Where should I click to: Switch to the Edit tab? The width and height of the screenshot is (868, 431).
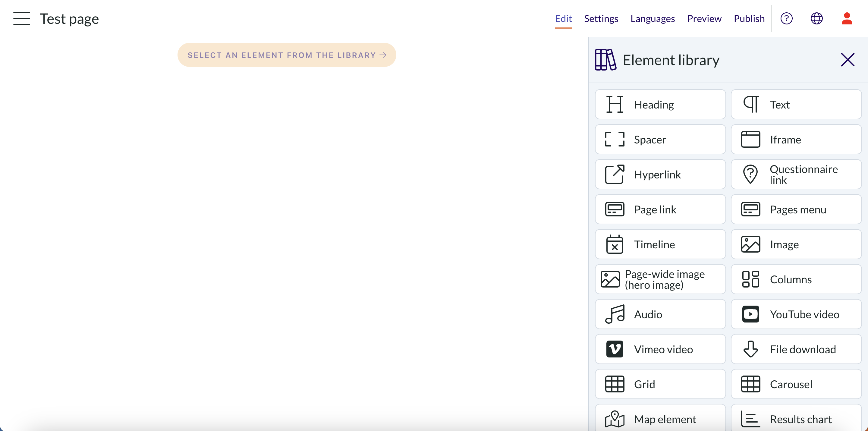coord(563,18)
